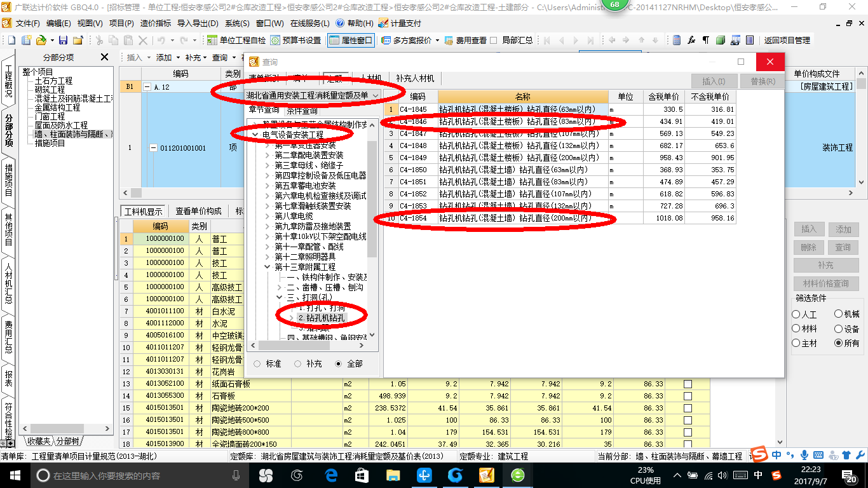Select 金属结构工程 in project tree
Viewport: 868px width, 488px height.
click(57, 107)
